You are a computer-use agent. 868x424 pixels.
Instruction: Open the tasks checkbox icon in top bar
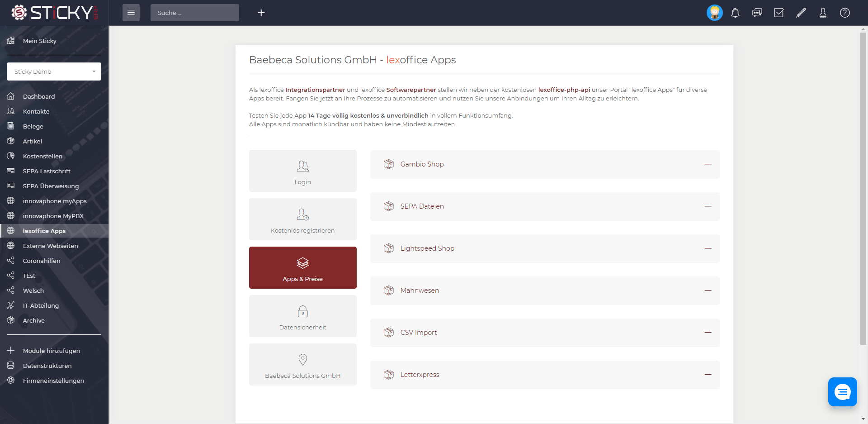click(x=779, y=13)
